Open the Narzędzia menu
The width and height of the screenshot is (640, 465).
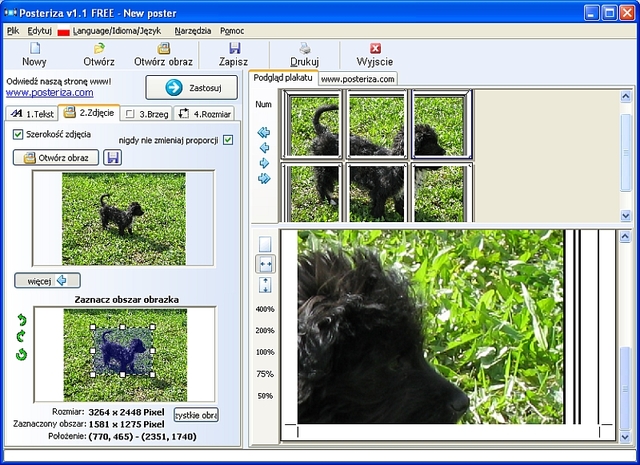pyautogui.click(x=193, y=31)
